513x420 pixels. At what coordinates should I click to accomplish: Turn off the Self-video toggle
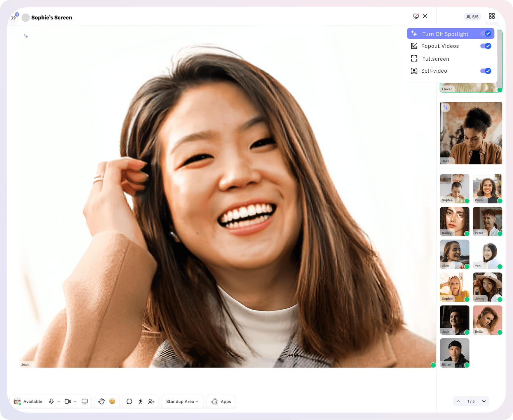pyautogui.click(x=486, y=71)
